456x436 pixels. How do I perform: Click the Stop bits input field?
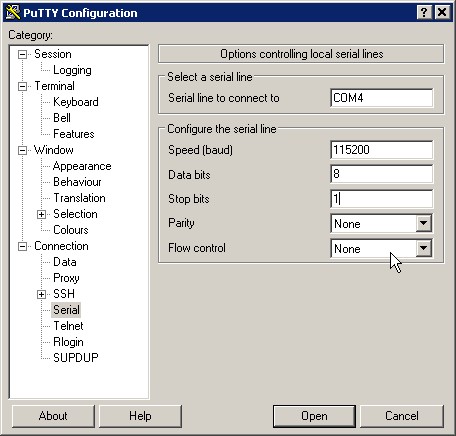(x=381, y=199)
